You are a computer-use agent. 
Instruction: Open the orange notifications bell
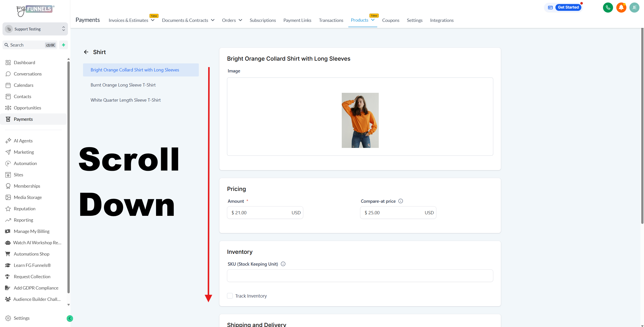tap(621, 8)
